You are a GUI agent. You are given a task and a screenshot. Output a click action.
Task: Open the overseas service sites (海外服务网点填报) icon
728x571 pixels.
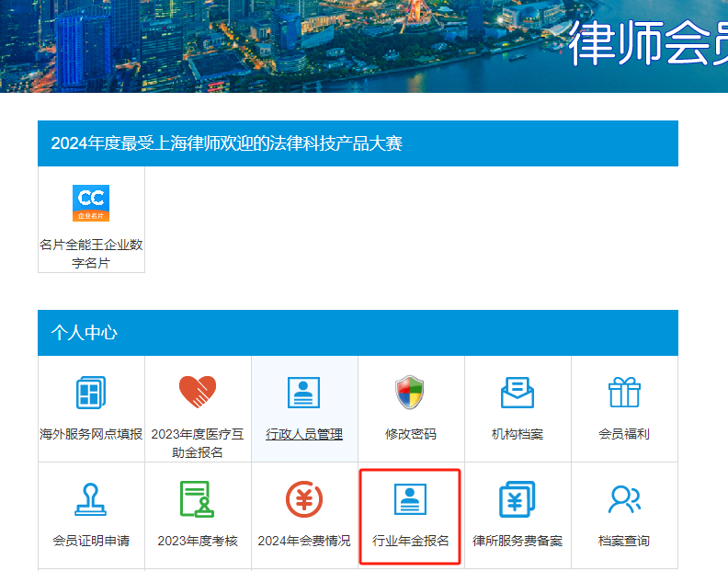[x=91, y=393]
